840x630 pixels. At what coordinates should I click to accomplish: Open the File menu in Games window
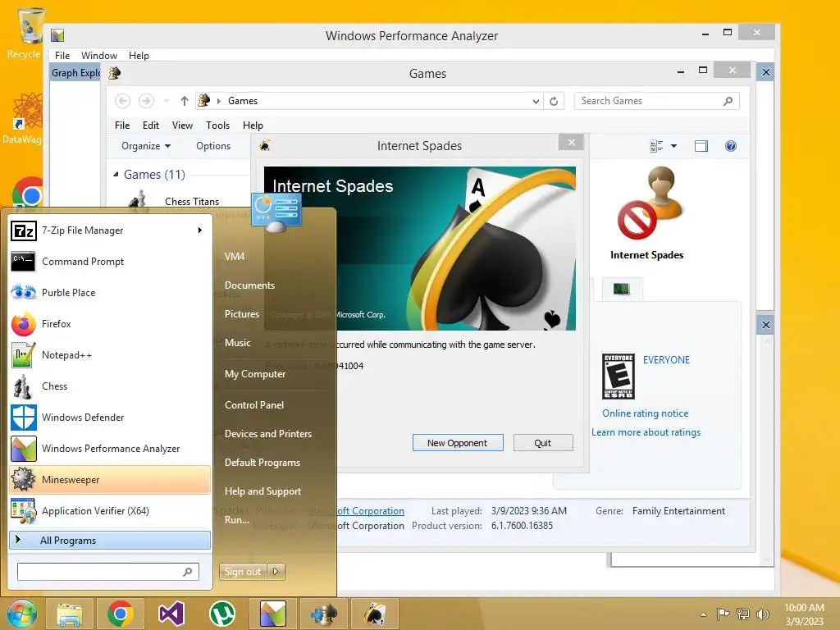tap(122, 126)
